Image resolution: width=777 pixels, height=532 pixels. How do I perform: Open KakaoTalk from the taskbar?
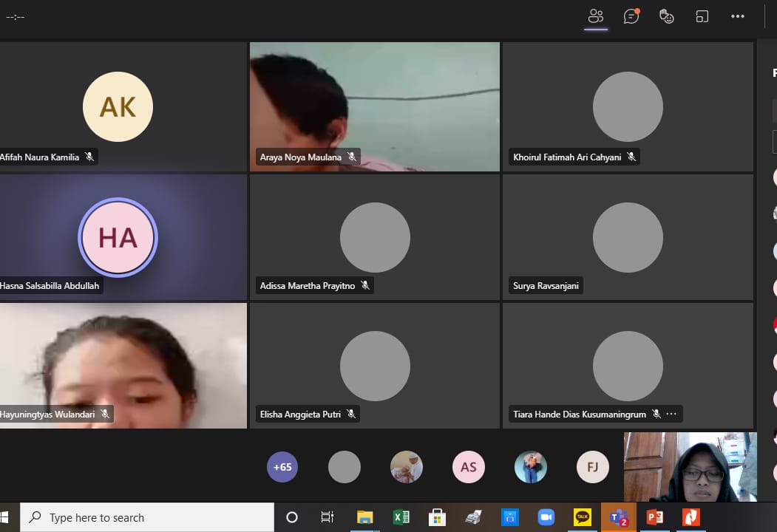click(x=582, y=517)
